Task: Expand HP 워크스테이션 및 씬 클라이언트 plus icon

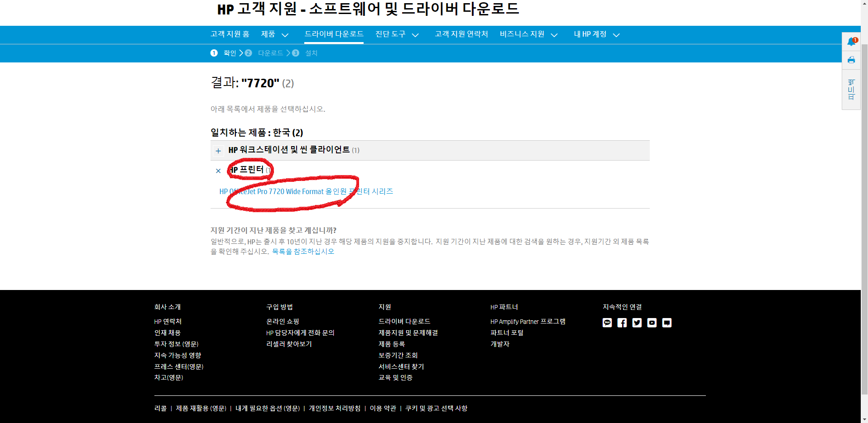Action: [x=218, y=151]
